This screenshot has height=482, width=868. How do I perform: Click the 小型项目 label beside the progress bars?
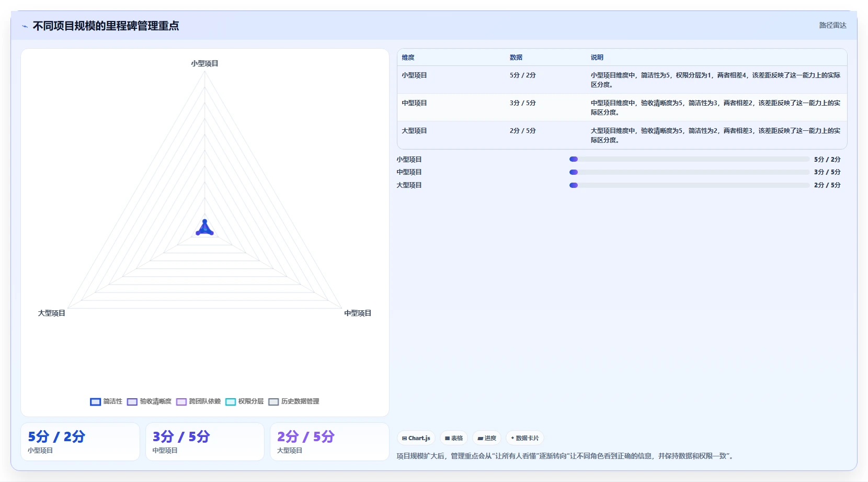click(x=409, y=160)
